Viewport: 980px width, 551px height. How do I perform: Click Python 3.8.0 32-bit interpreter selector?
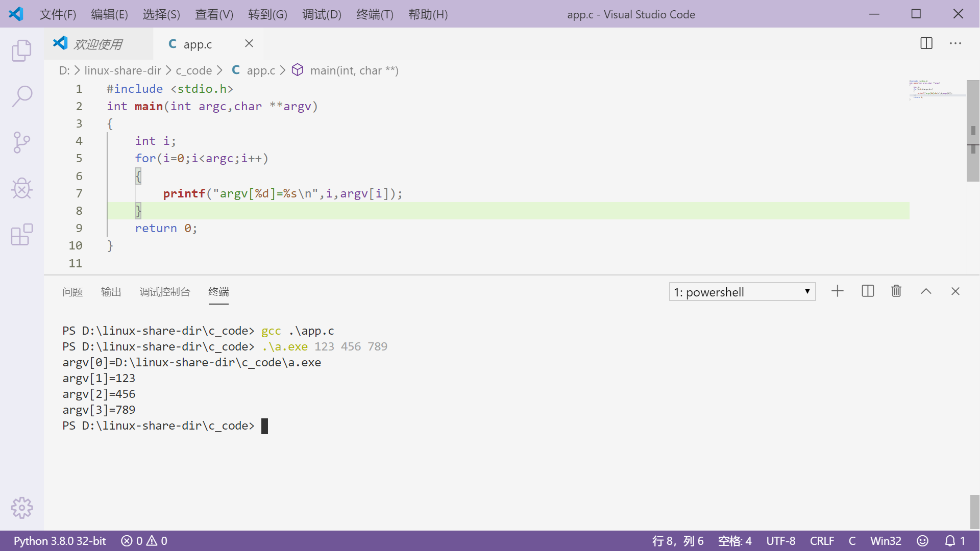pos(60,541)
